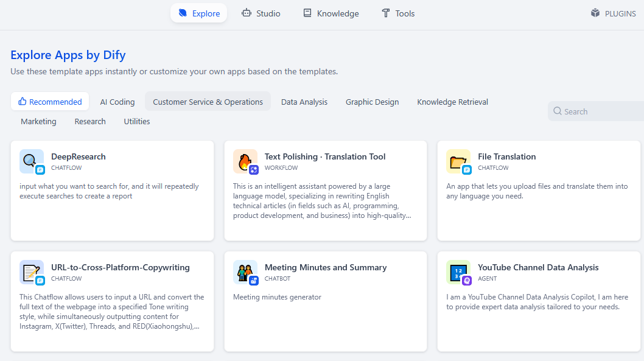The width and height of the screenshot is (644, 361).
Task: Click the Studio robot icon
Action: point(247,13)
